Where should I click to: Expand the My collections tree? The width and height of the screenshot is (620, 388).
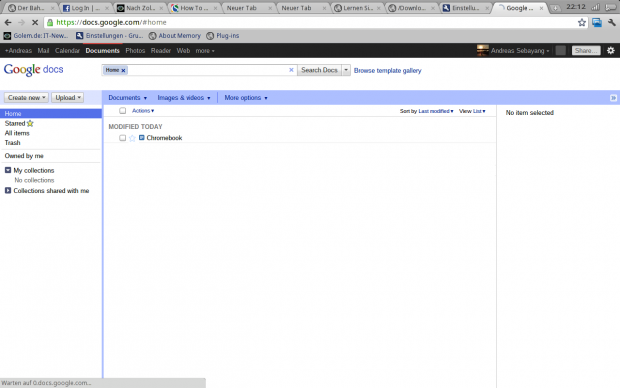click(8, 170)
